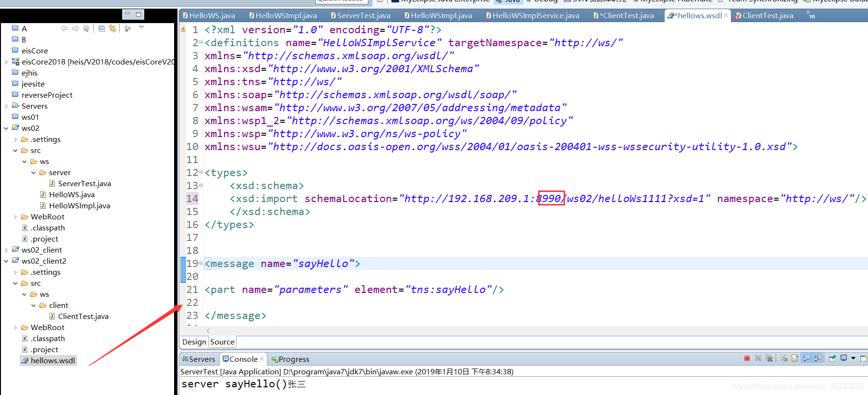The image size is (868, 395).
Task: Click Forward arrow in Package Explorer toolbar
Action: (75, 28)
